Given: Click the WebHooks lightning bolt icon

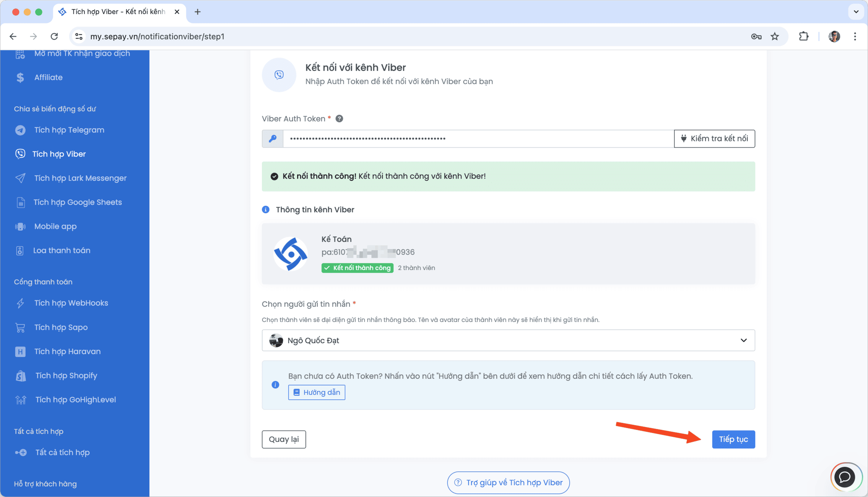Looking at the screenshot, I should coord(20,303).
